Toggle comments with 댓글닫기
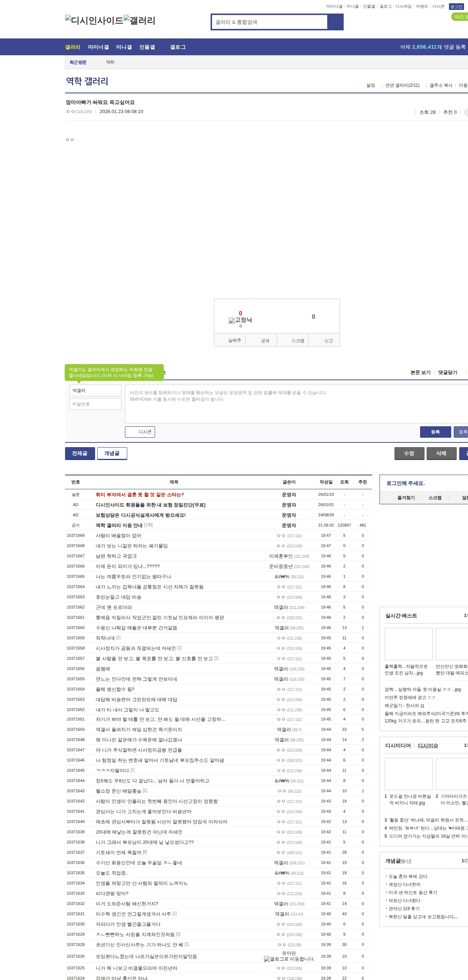 pos(448,373)
